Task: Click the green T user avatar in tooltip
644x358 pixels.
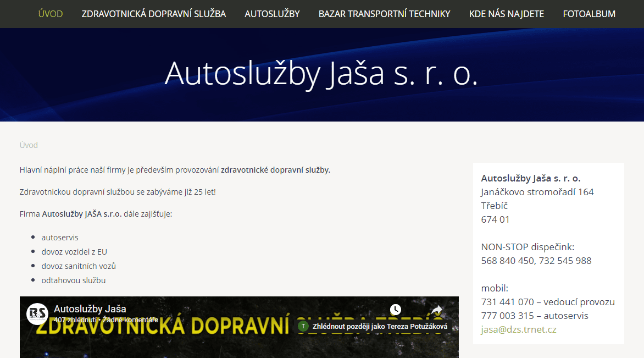Action: tap(303, 326)
